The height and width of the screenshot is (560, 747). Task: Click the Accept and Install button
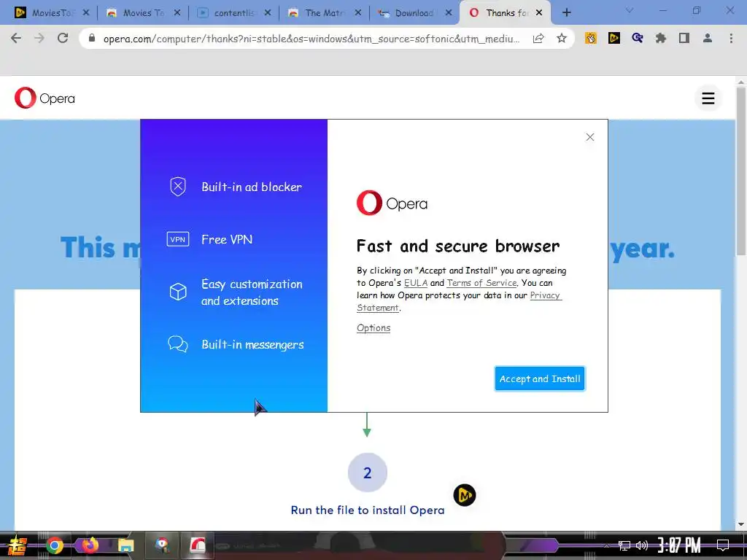click(540, 378)
